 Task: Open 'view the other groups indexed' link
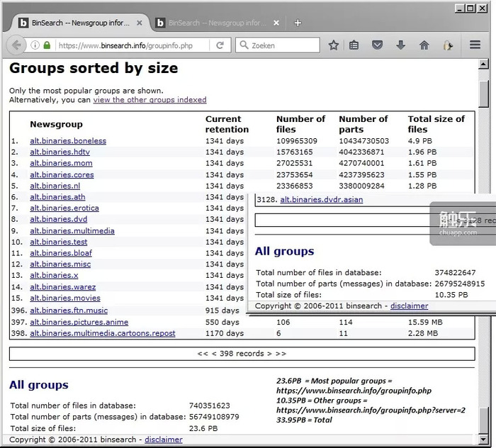coord(150,100)
